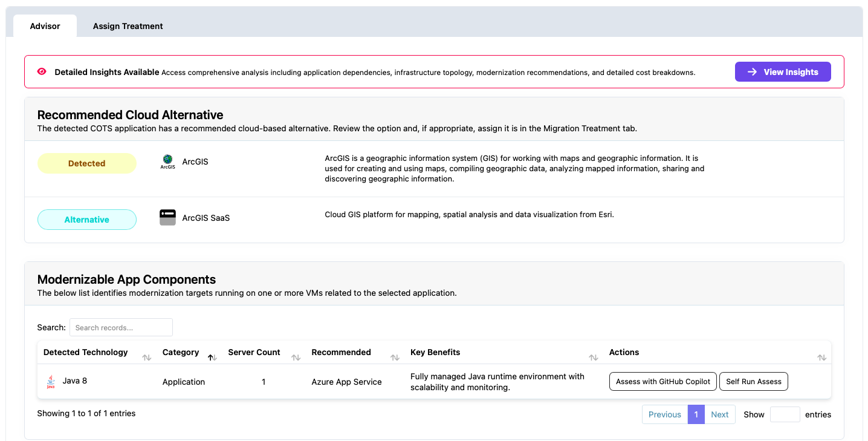Switch to the Assign Treatment tab
The image size is (868, 441).
[x=128, y=26]
